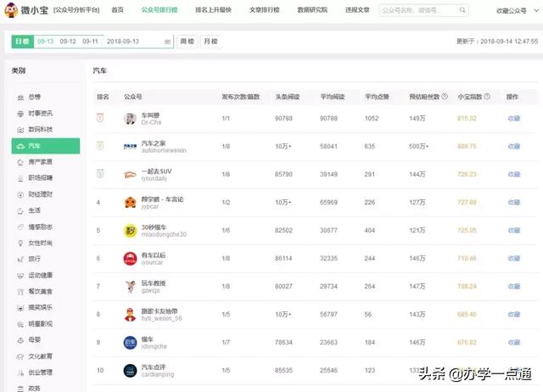Screen dimensions: 543x392
Task: Select the 09-13 date
Action: pyautogui.click(x=45, y=42)
